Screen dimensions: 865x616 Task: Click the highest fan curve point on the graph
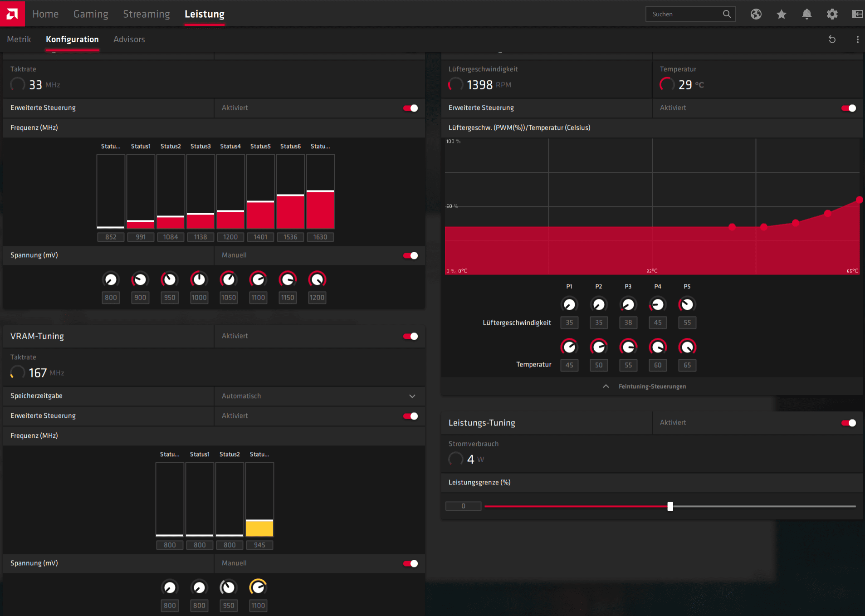coord(859,200)
